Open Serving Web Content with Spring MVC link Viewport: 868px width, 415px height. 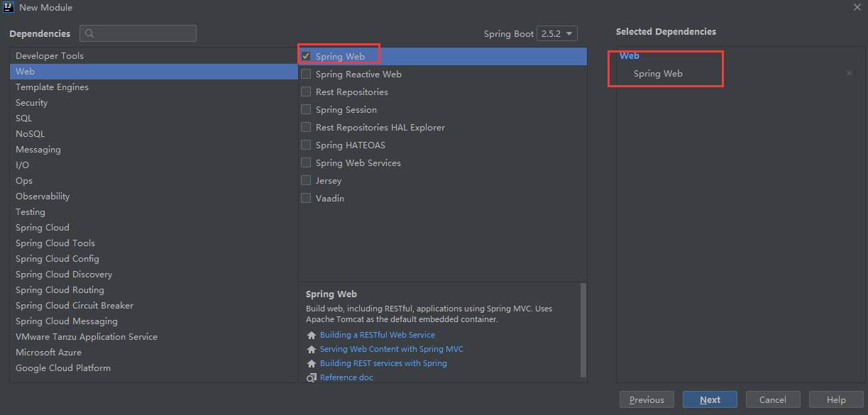[x=392, y=349]
